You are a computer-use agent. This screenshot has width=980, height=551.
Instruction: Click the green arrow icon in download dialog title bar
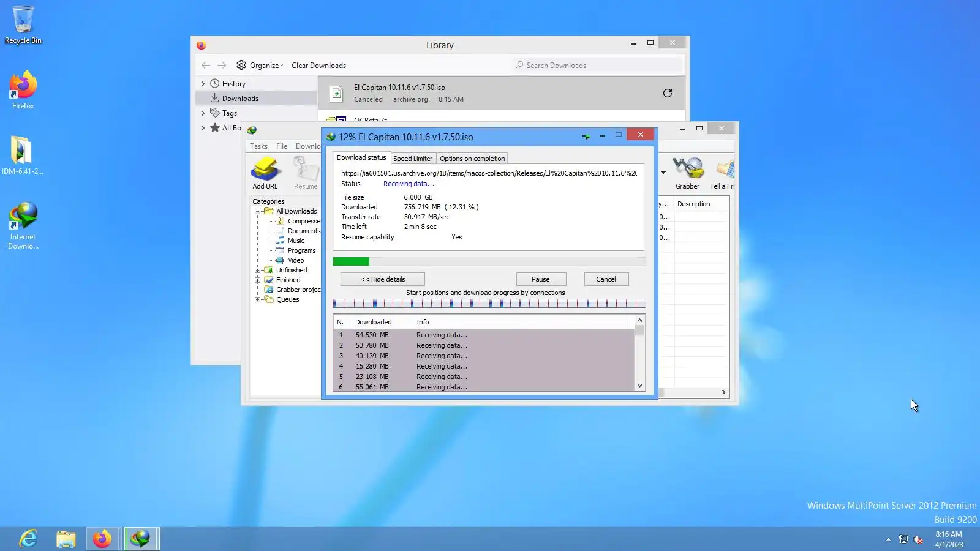click(x=586, y=136)
